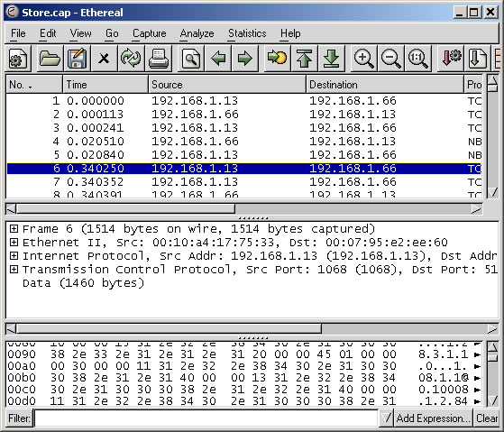Image resolution: width=504 pixels, height=432 pixels.
Task: Click packet list horizontal scrollbar thumb
Action: point(125,209)
